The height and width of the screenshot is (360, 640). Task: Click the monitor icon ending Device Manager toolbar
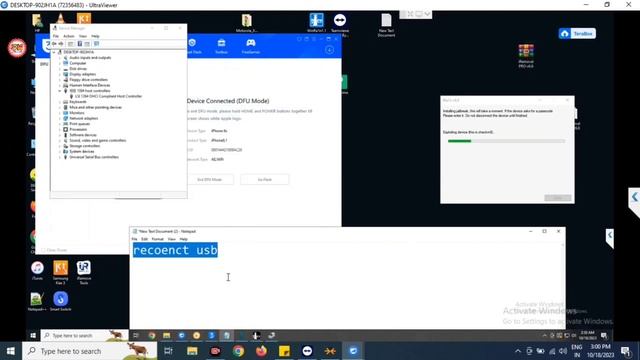pos(96,44)
